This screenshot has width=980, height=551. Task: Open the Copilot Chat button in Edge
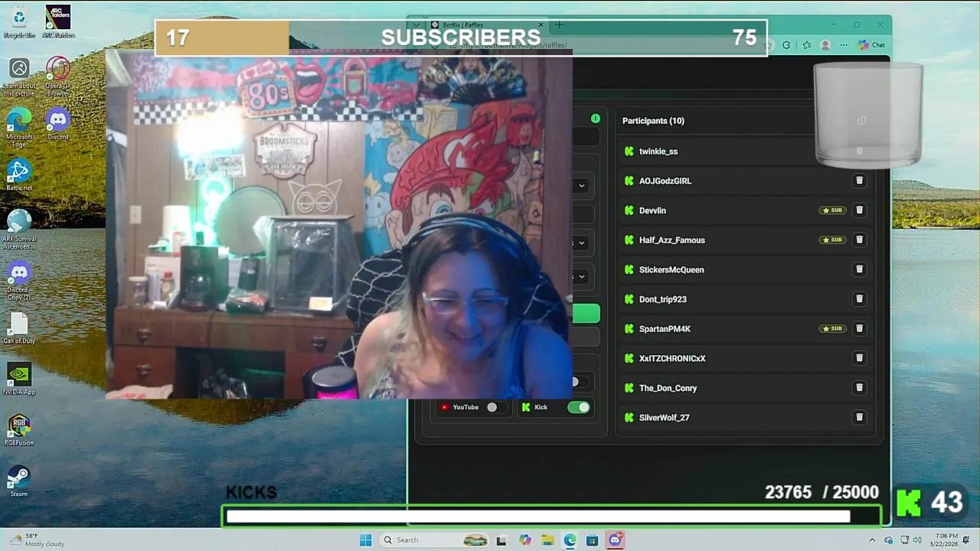pos(871,45)
